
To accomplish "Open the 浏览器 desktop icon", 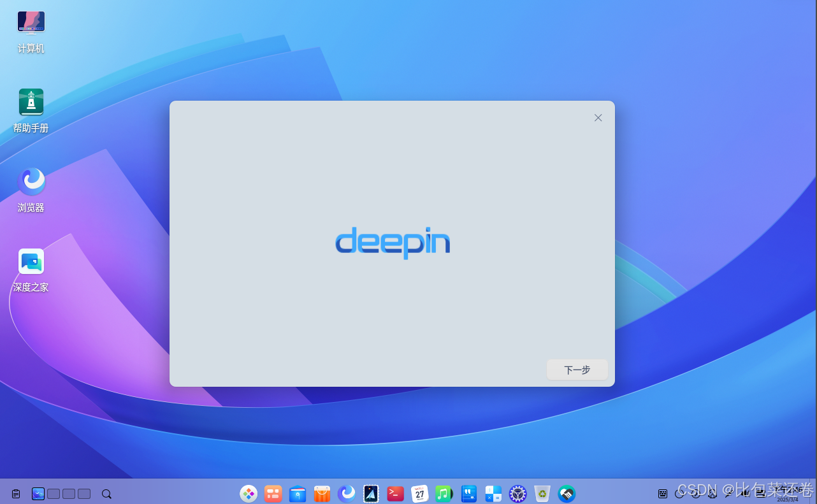I will tap(31, 190).
